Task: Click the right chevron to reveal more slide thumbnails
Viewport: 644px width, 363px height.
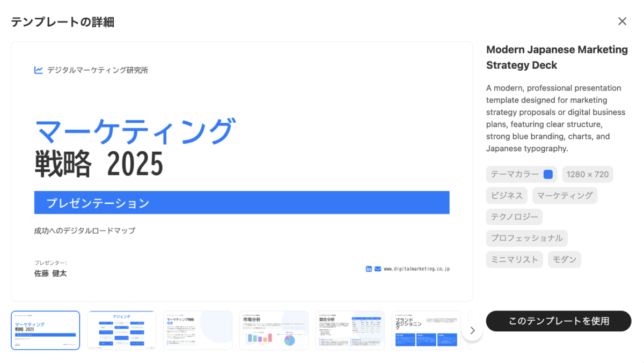Action: (x=472, y=330)
